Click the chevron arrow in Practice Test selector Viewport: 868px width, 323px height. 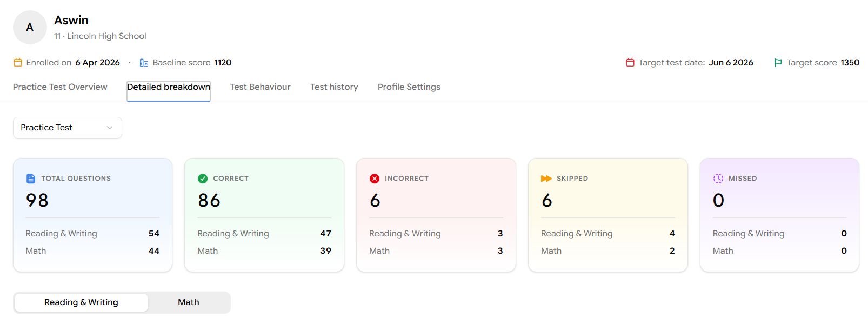click(x=110, y=128)
